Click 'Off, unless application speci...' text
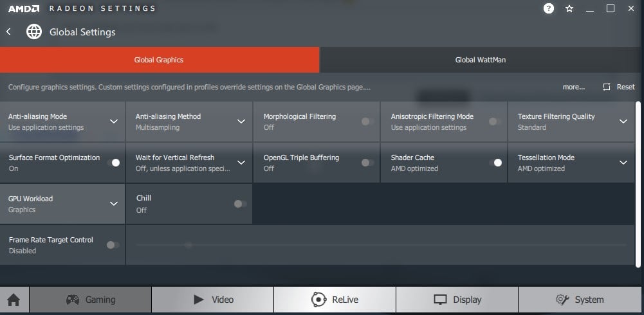644x315 pixels. [183, 168]
